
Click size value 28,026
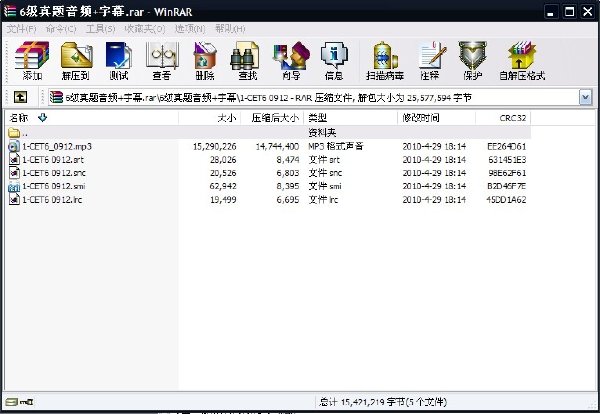click(223, 160)
